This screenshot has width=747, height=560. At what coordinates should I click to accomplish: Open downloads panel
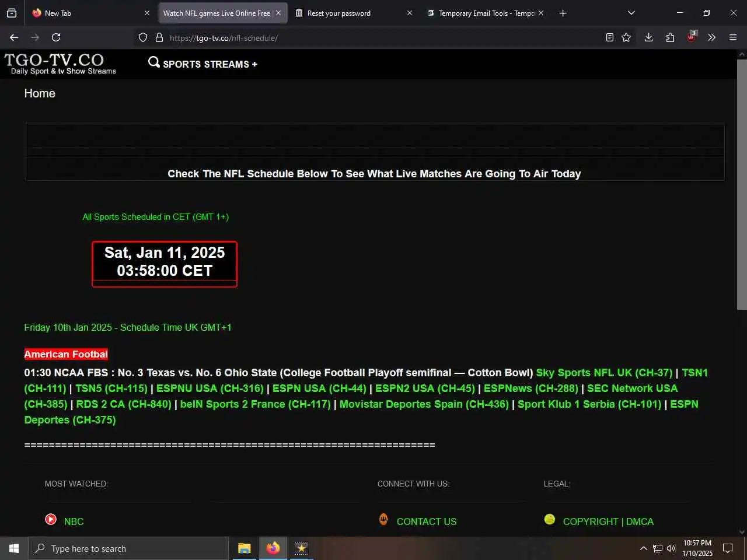(x=648, y=37)
